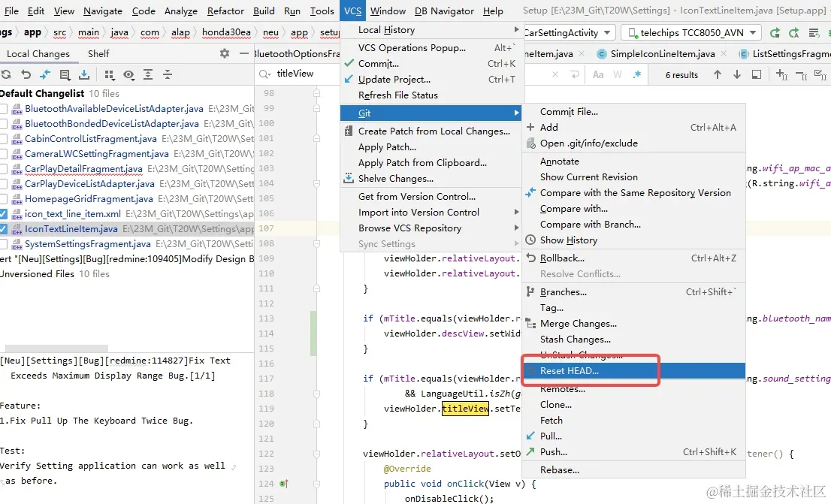Uncheck IconTextLineItem.java checkbox
This screenshot has width=831, height=504.
coord(3,229)
